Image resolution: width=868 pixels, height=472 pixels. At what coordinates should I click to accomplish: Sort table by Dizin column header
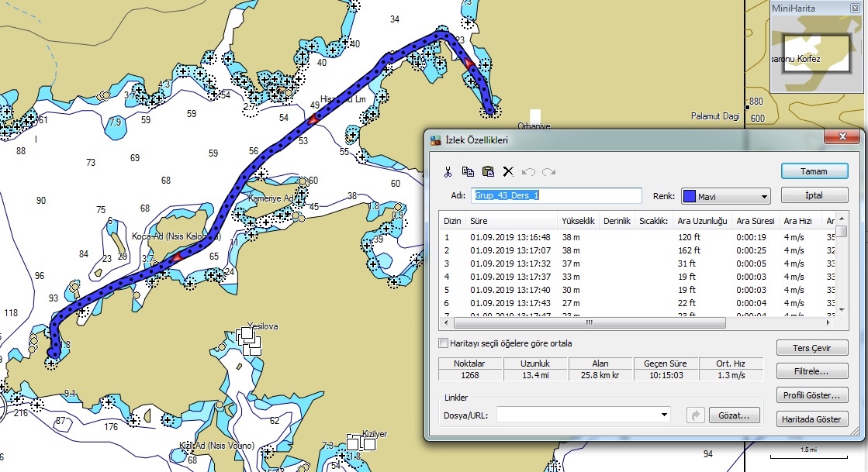pos(452,221)
